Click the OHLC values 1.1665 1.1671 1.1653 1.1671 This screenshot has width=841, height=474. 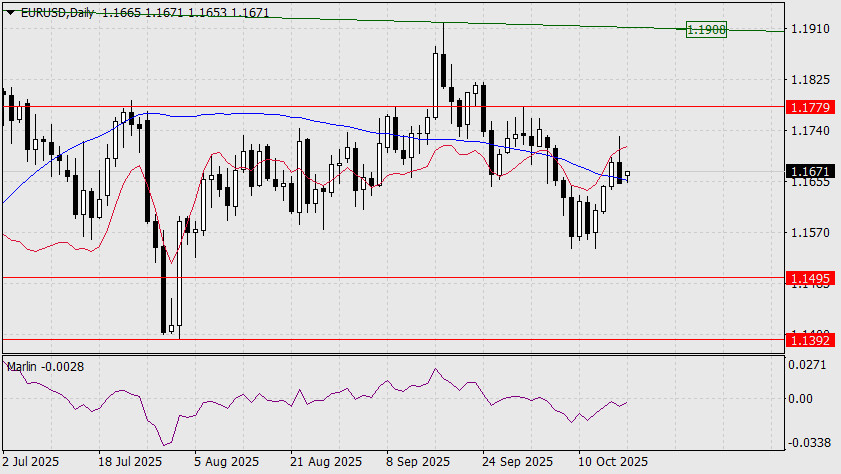click(186, 12)
